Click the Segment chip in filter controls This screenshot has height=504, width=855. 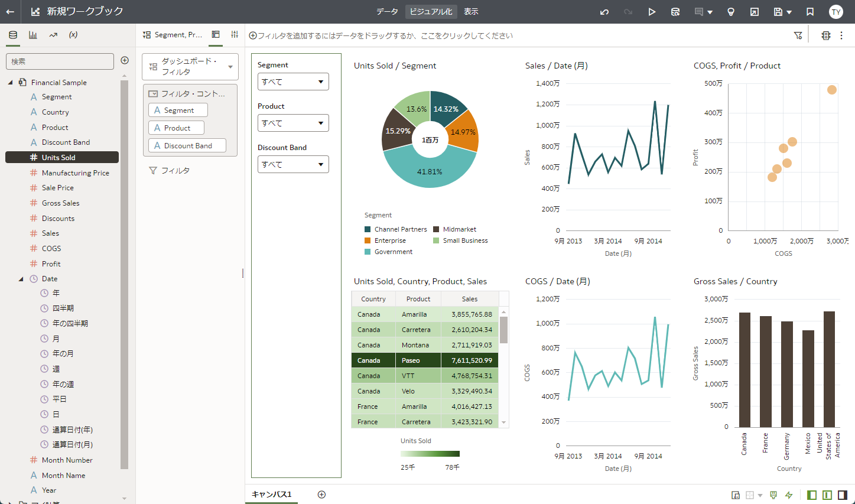point(178,110)
